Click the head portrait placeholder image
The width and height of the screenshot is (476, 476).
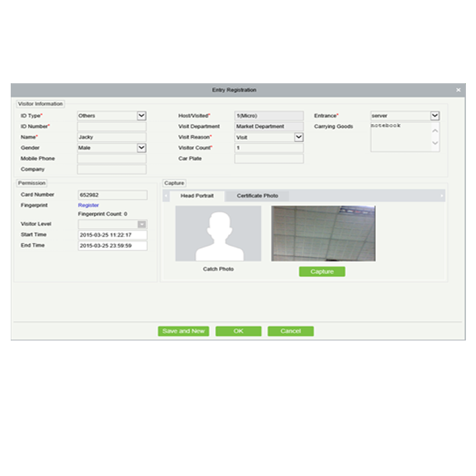coord(218,233)
